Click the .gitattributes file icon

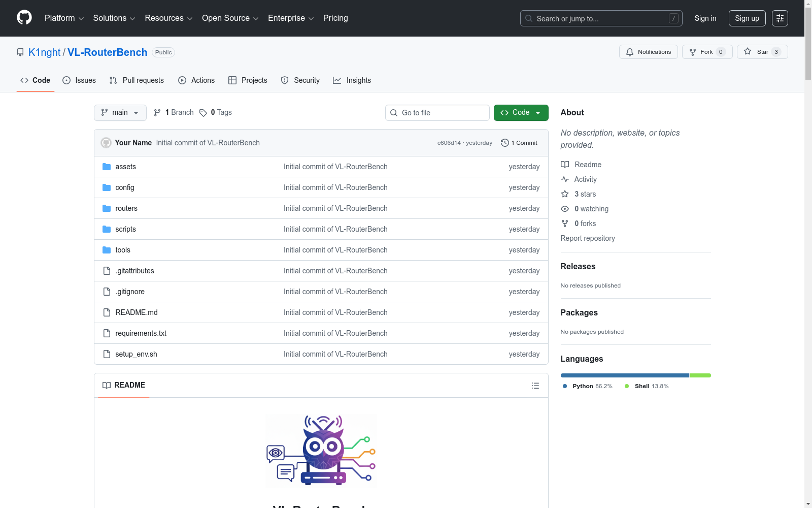click(107, 271)
